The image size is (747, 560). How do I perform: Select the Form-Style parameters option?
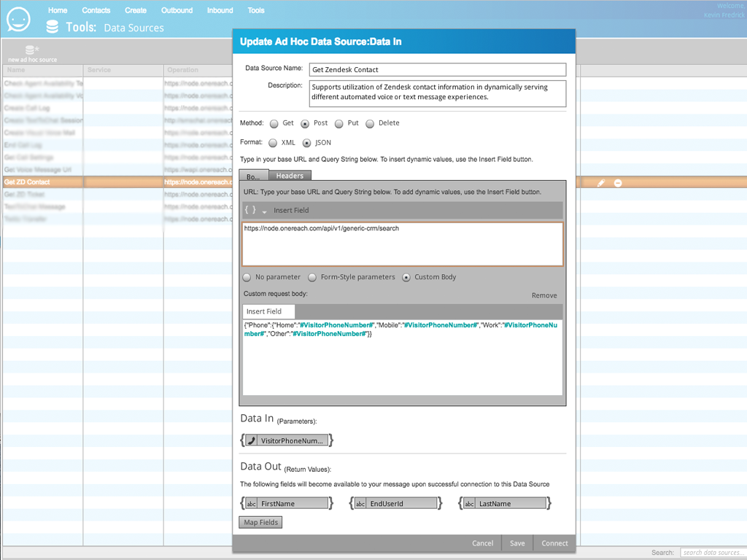coord(312,278)
